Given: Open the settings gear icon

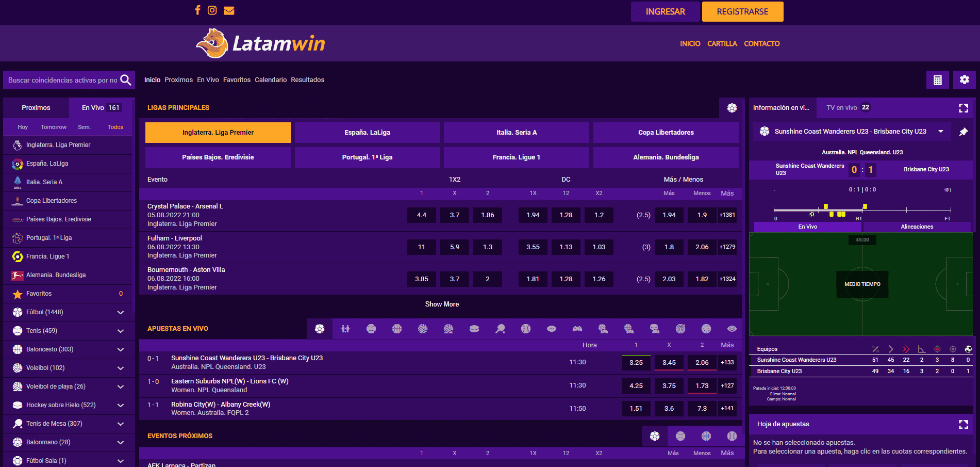Looking at the screenshot, I should tap(964, 80).
